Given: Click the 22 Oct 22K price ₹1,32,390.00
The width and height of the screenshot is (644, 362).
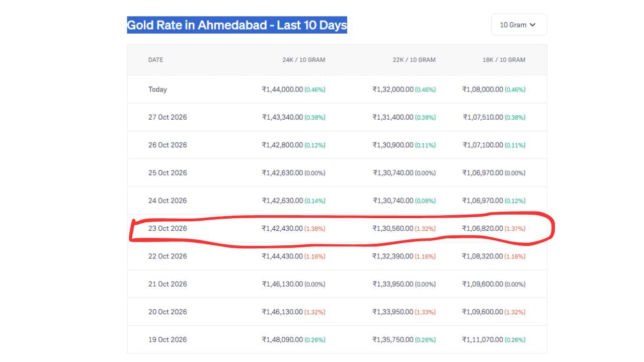Looking at the screenshot, I should tap(393, 256).
